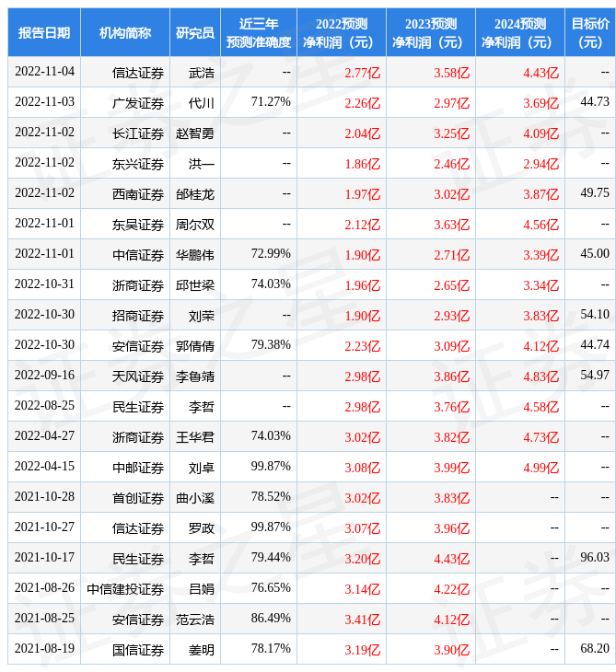
Task: Click 2022 forecast 3.41亿
Action: pos(363,620)
